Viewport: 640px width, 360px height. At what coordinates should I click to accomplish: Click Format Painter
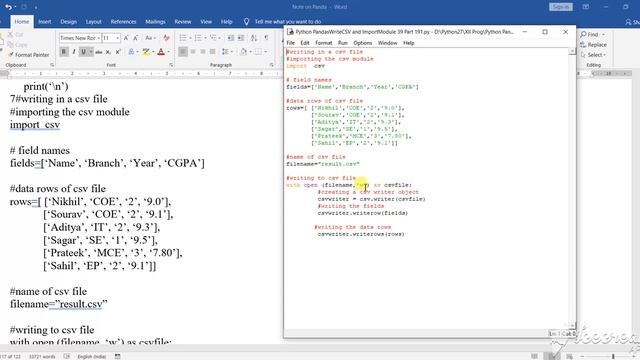click(x=29, y=55)
